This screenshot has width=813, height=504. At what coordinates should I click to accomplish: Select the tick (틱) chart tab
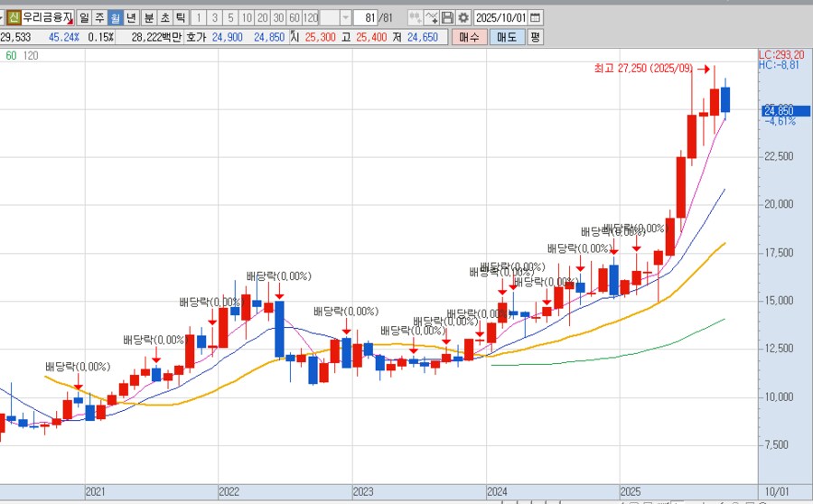[181, 17]
